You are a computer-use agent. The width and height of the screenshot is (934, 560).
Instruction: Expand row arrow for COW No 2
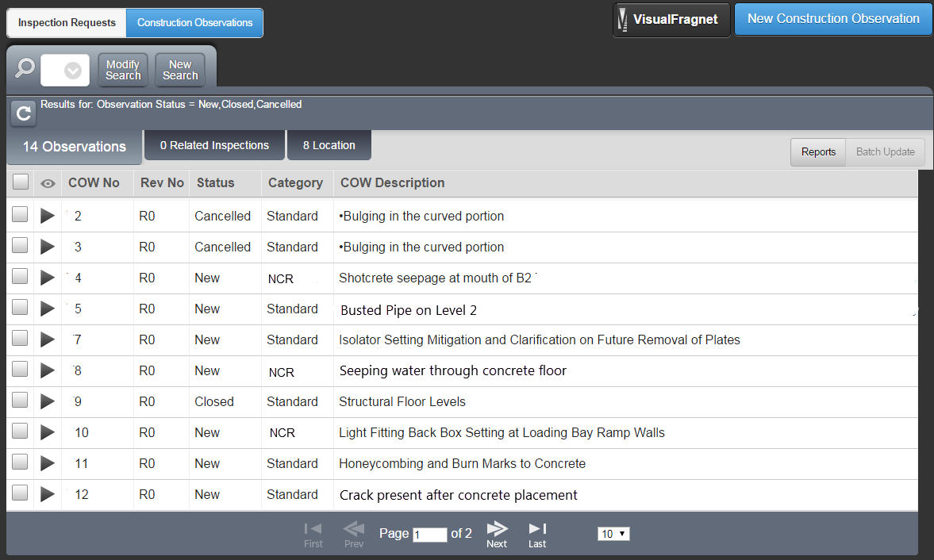(x=48, y=216)
